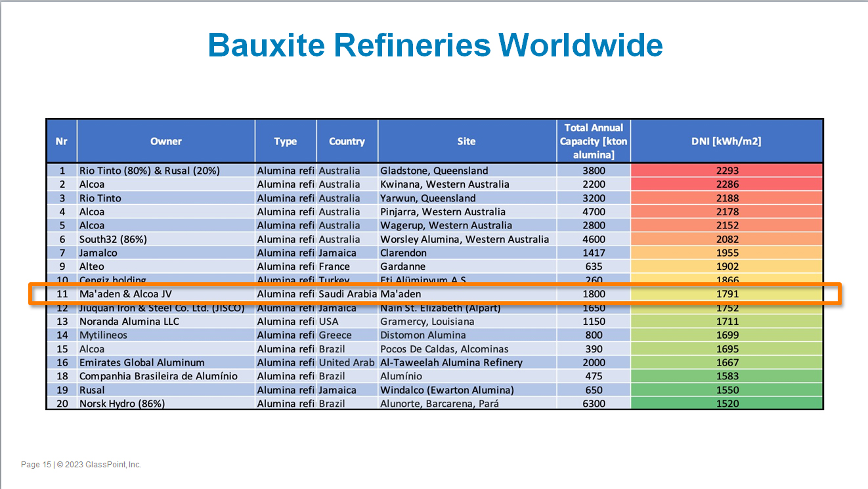Select the DNI [kWh/m2] column header
The height and width of the screenshot is (489, 868).
[726, 141]
